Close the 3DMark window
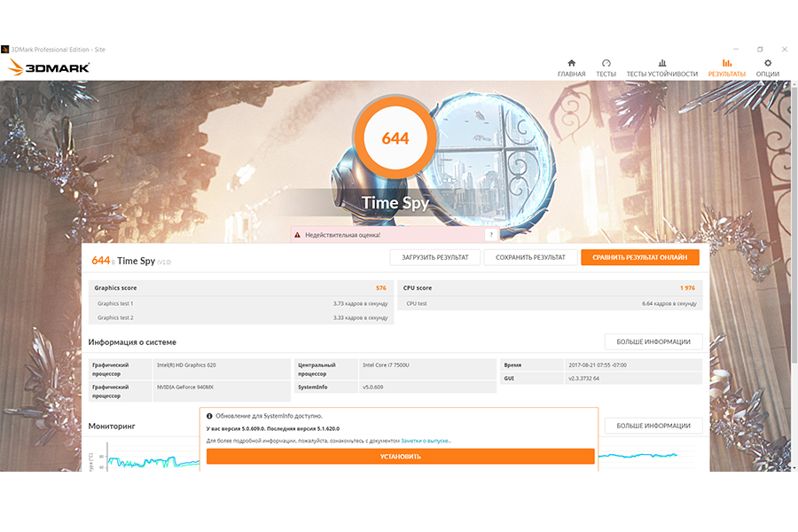The image size is (798, 532). [785, 50]
